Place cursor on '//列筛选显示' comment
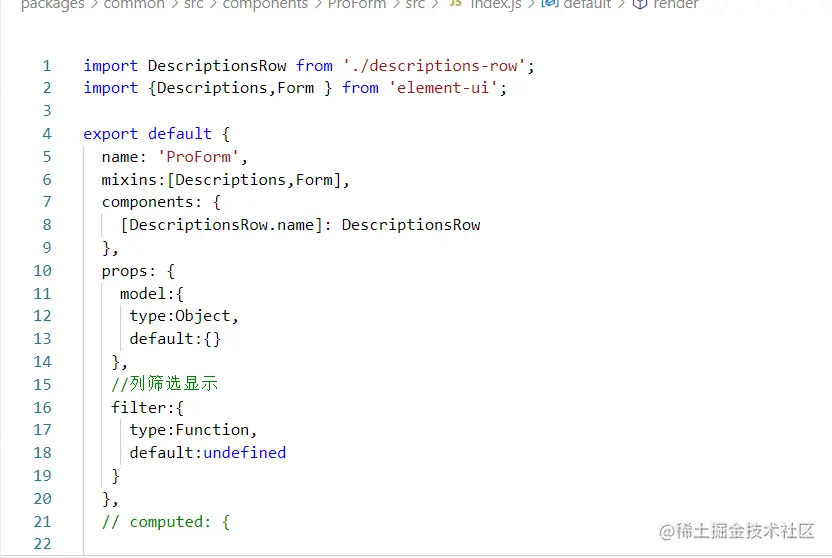The width and height of the screenshot is (832, 558). click(164, 384)
